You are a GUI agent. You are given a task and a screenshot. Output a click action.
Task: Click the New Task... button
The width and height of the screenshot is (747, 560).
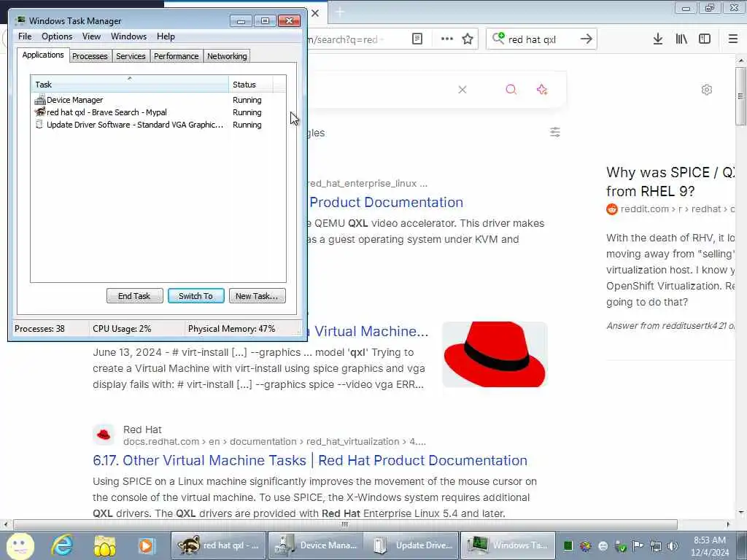point(258,296)
